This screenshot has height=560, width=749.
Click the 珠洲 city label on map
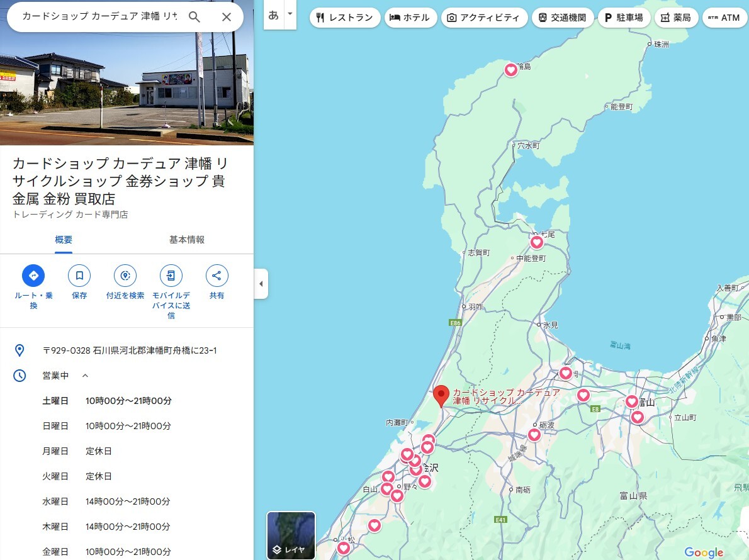(x=662, y=45)
